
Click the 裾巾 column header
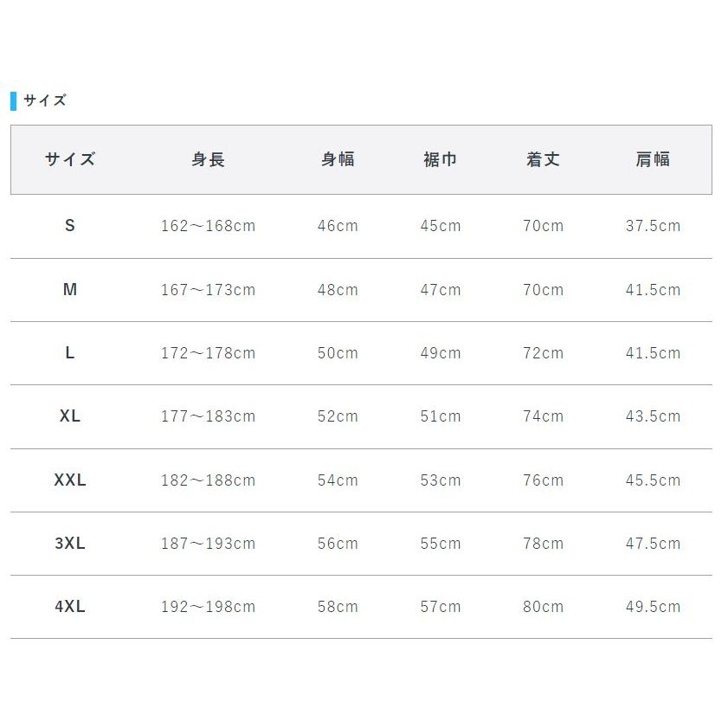[441, 159]
